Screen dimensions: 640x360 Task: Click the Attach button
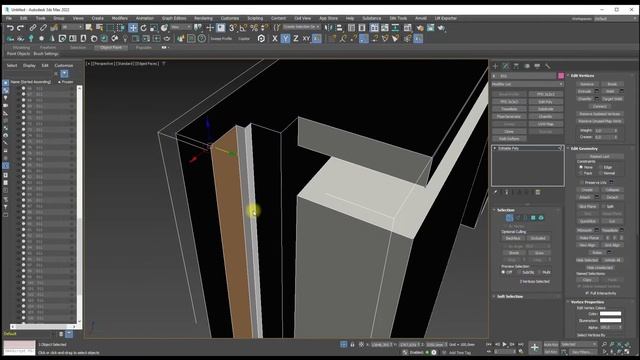[x=585, y=197]
